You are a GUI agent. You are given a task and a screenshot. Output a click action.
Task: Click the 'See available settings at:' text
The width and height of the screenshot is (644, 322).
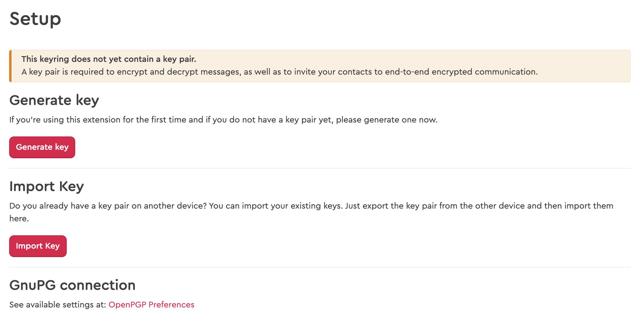58,305
